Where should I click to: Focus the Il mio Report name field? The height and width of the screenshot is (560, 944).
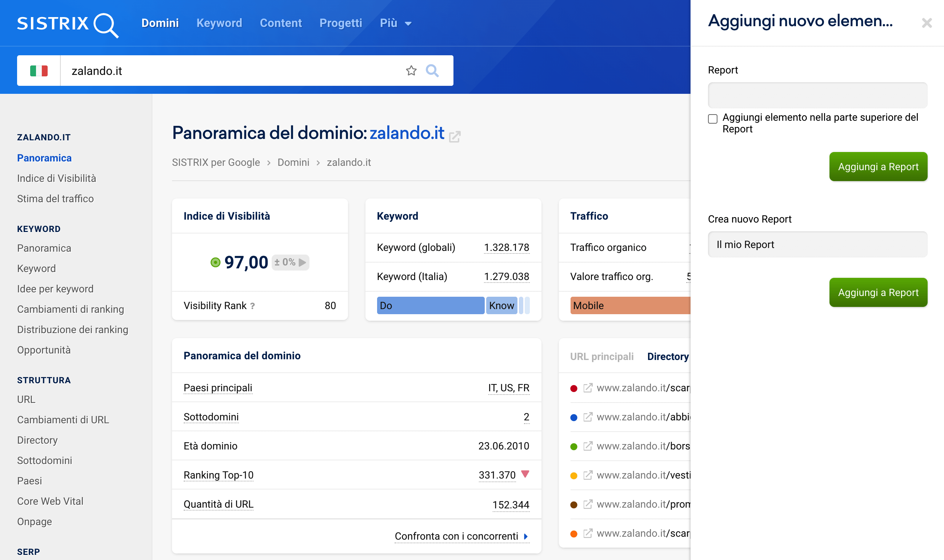pos(817,244)
